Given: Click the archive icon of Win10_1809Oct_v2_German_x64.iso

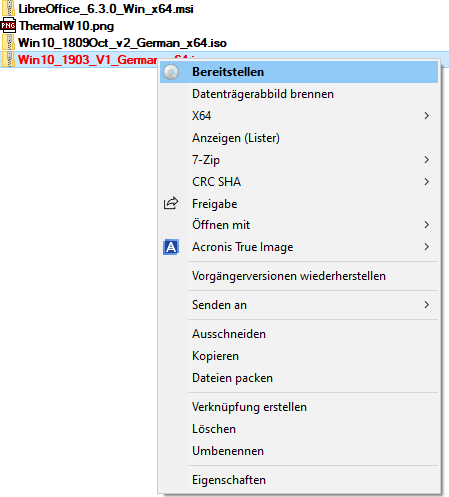Looking at the screenshot, I should coord(8,43).
